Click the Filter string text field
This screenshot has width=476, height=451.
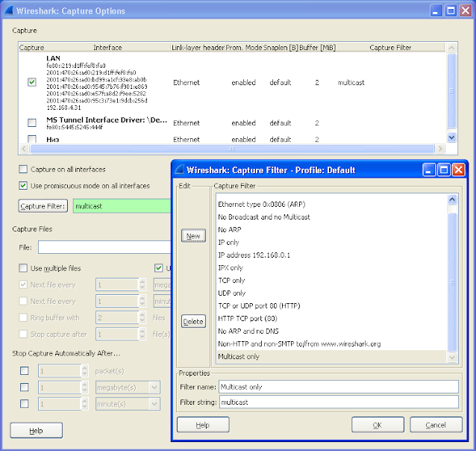click(339, 402)
